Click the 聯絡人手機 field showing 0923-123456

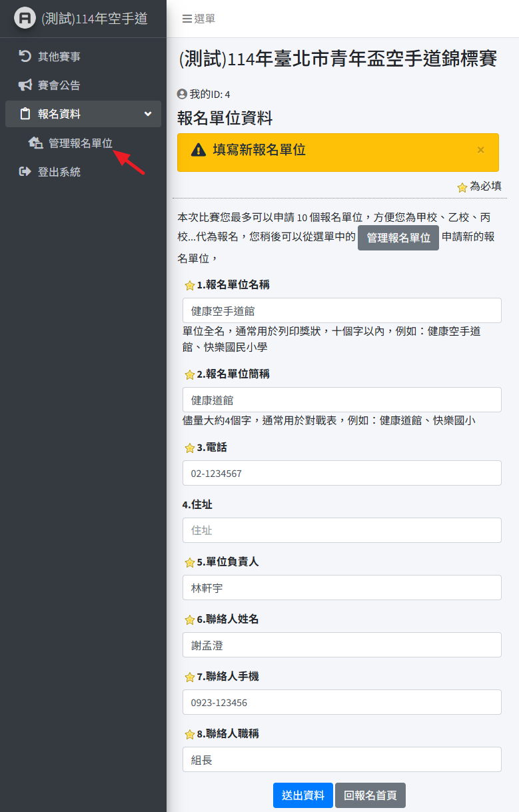click(x=342, y=702)
